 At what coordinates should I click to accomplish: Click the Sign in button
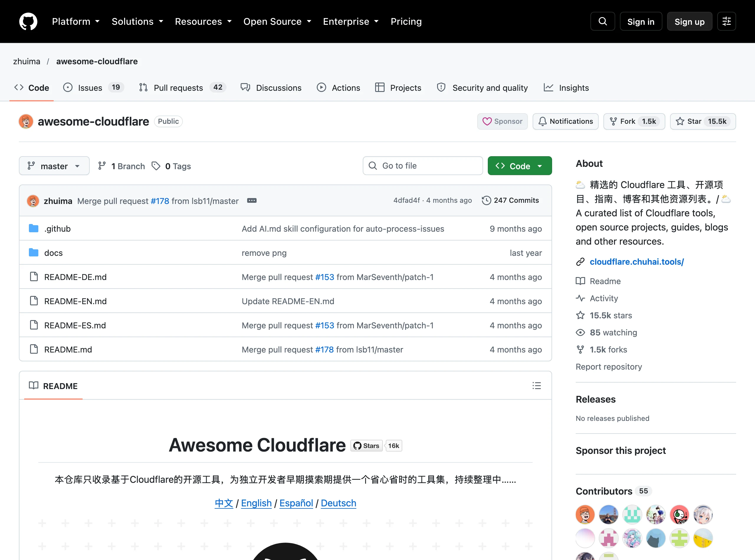click(641, 21)
